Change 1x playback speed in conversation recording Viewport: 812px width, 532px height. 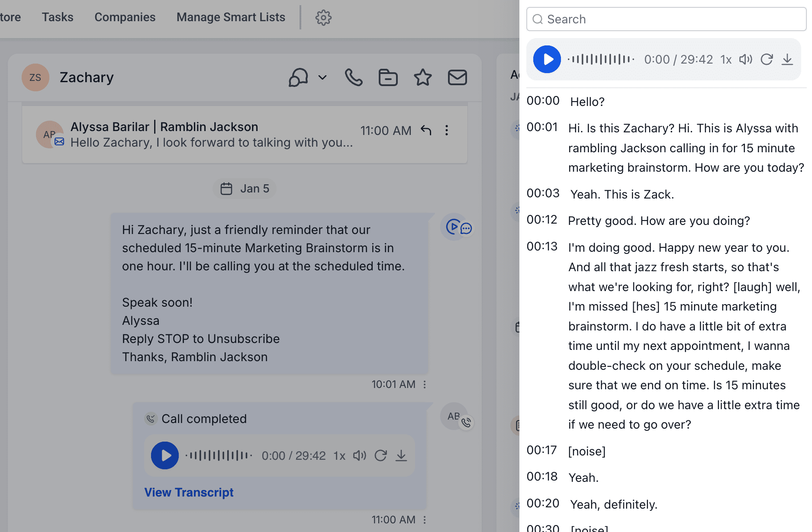339,456
